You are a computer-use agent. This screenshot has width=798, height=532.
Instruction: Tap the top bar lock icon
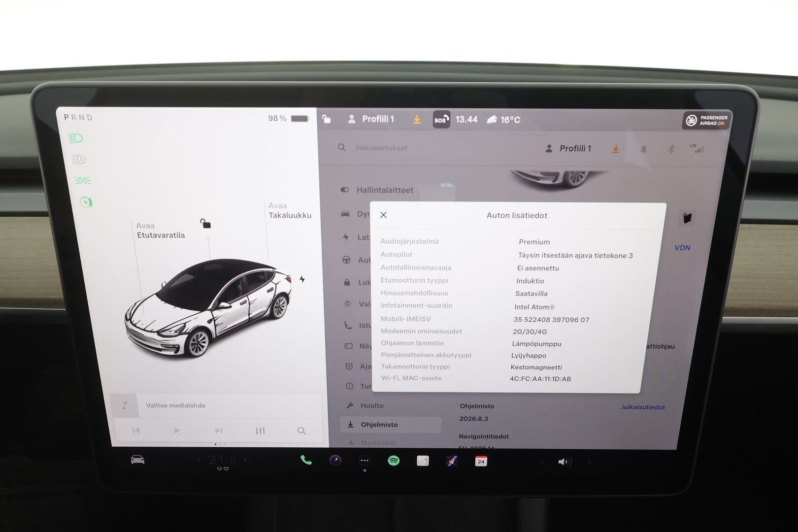(x=326, y=119)
